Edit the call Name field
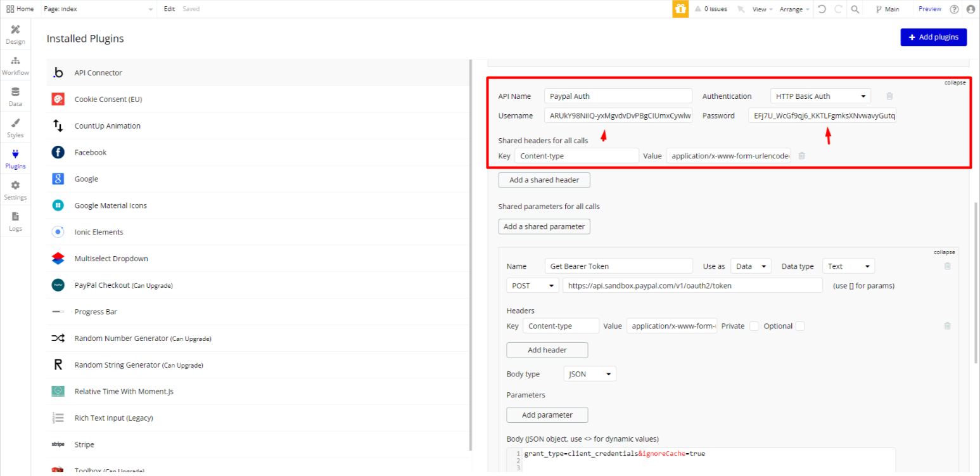Screen dimensions: 980x476 (619, 266)
